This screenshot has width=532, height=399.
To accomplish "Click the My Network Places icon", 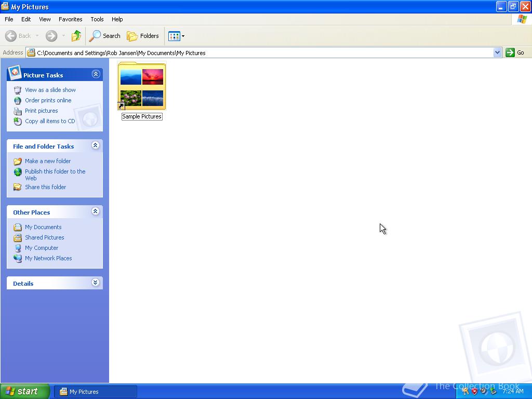I will pos(18,259).
